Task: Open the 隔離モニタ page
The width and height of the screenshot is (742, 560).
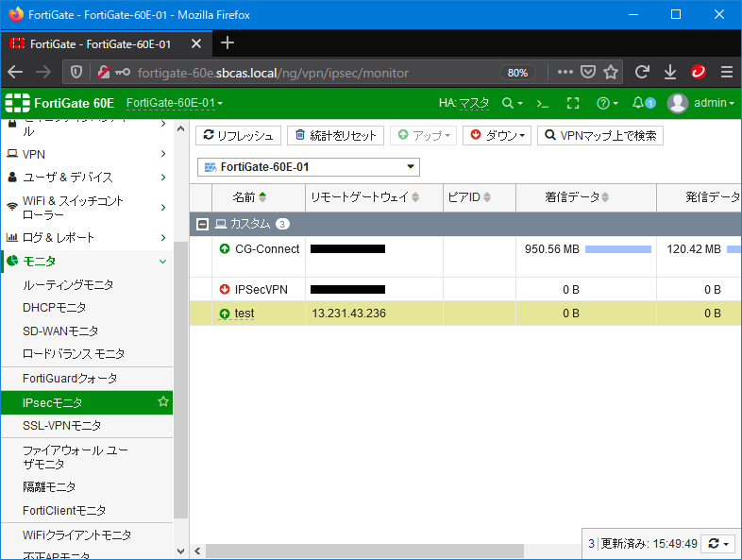Action: coord(49,486)
